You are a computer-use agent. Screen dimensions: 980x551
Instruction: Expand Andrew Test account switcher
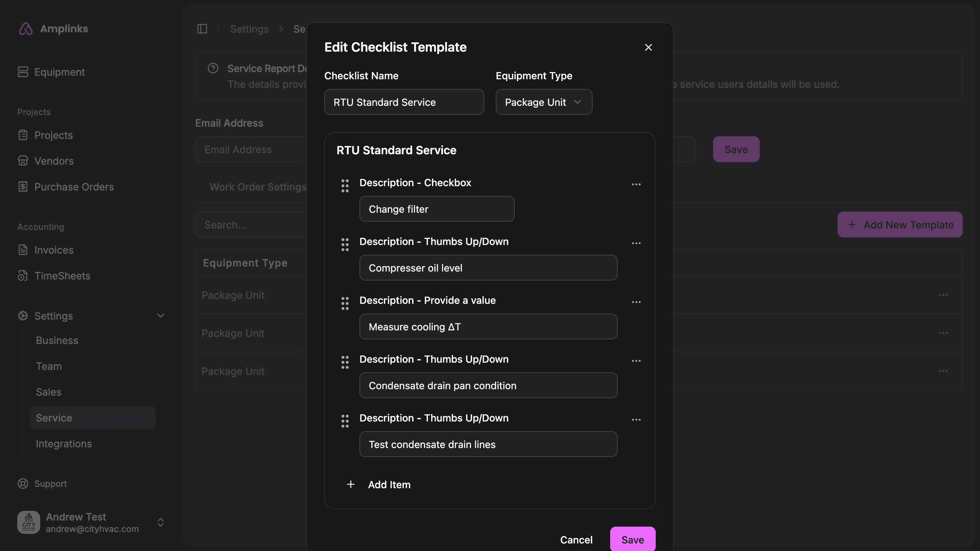(161, 522)
